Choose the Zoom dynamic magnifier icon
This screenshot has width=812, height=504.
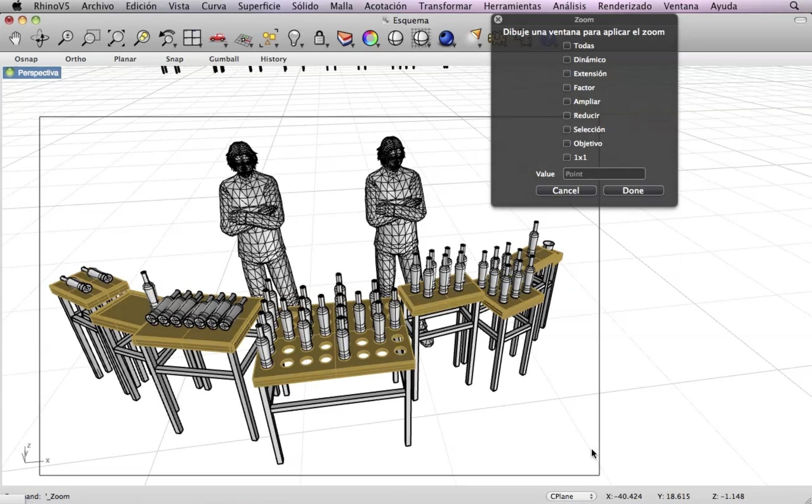tap(65, 38)
